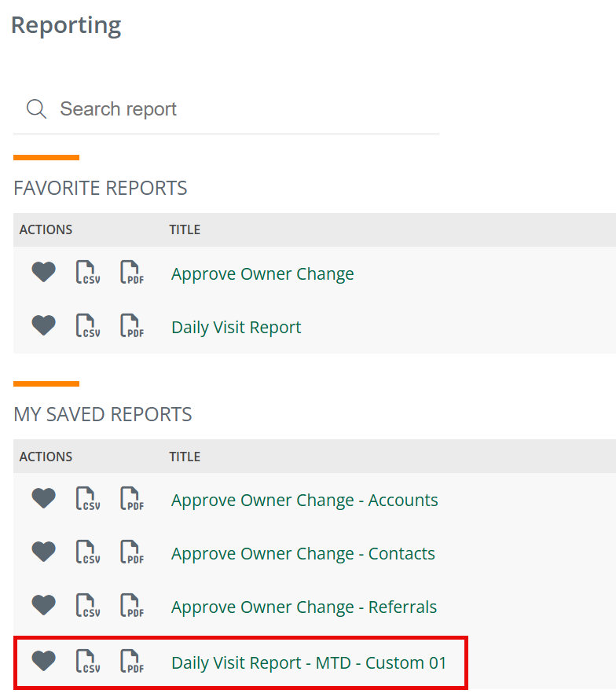The image size is (616, 697).
Task: Download Daily Visit Report favorite as PDF
Action: (132, 325)
